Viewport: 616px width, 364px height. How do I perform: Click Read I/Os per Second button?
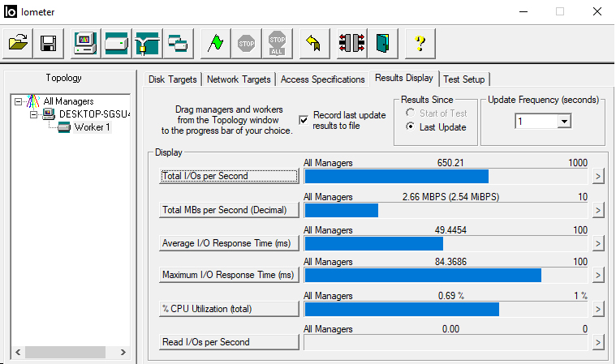[x=229, y=342]
